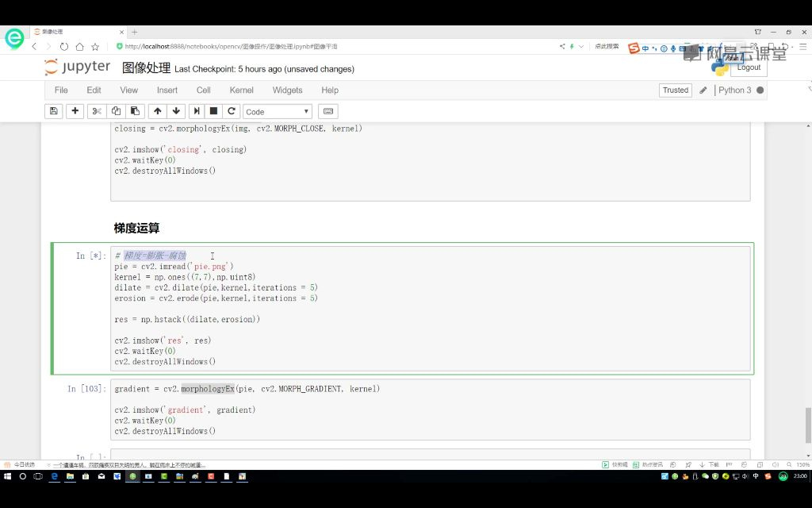This screenshot has width=812, height=508.
Task: Open Mail app from taskbar
Action: click(x=101, y=476)
